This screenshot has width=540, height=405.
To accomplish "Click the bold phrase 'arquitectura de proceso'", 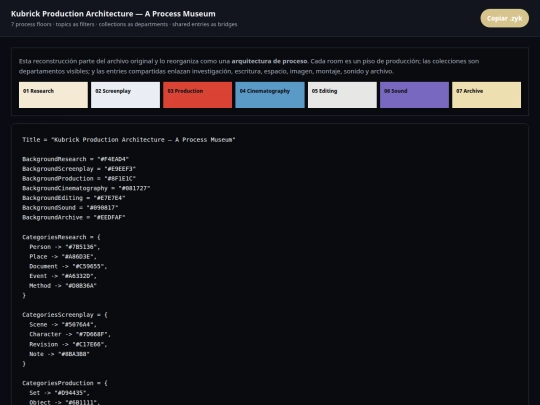I will pos(269,61).
